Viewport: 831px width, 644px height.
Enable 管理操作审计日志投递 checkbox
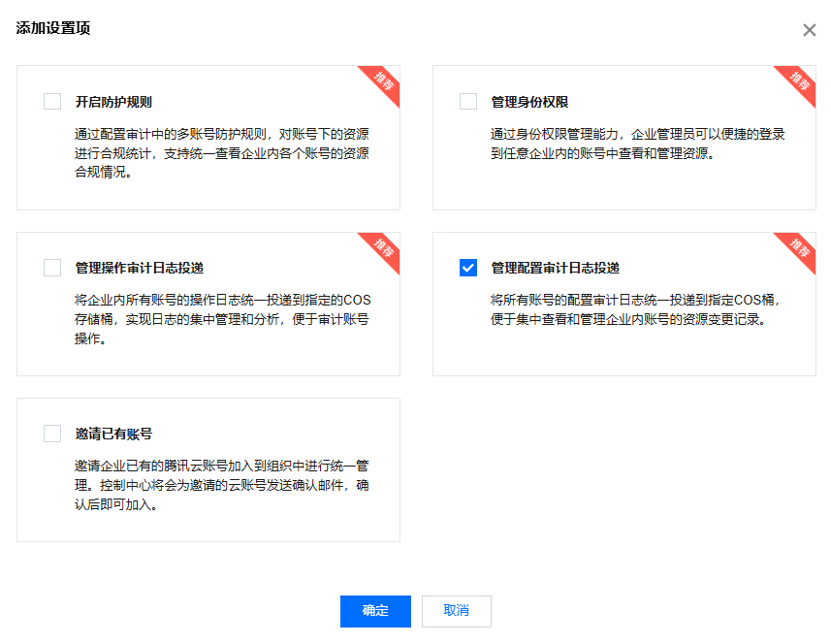pyautogui.click(x=52, y=268)
